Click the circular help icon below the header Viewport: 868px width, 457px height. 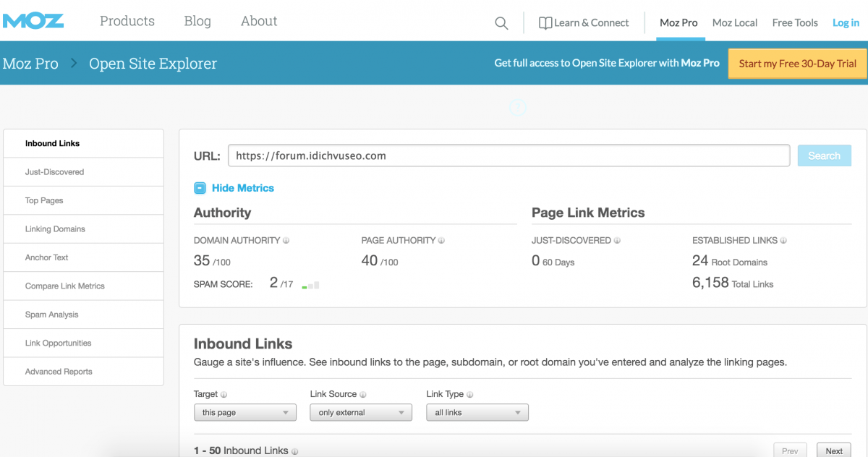pos(518,108)
